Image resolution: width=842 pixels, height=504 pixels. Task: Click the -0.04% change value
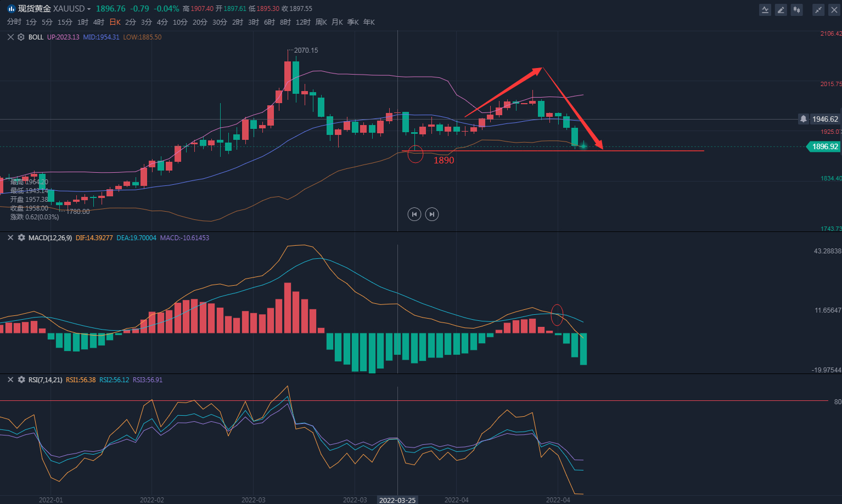coord(166,9)
